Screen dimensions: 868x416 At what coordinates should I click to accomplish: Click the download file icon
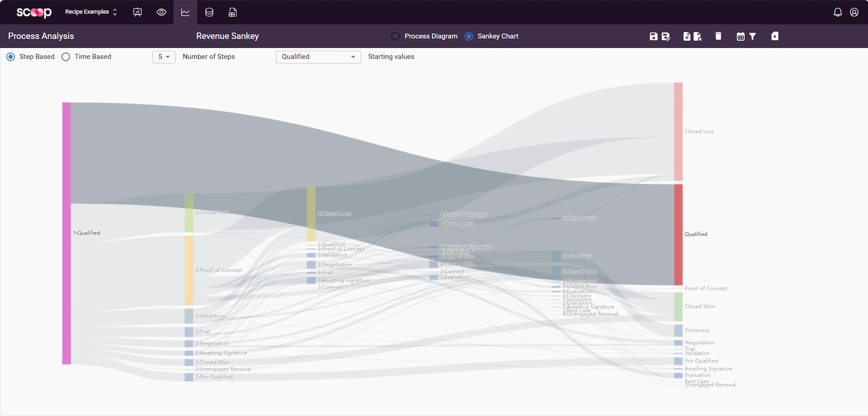coord(775,36)
